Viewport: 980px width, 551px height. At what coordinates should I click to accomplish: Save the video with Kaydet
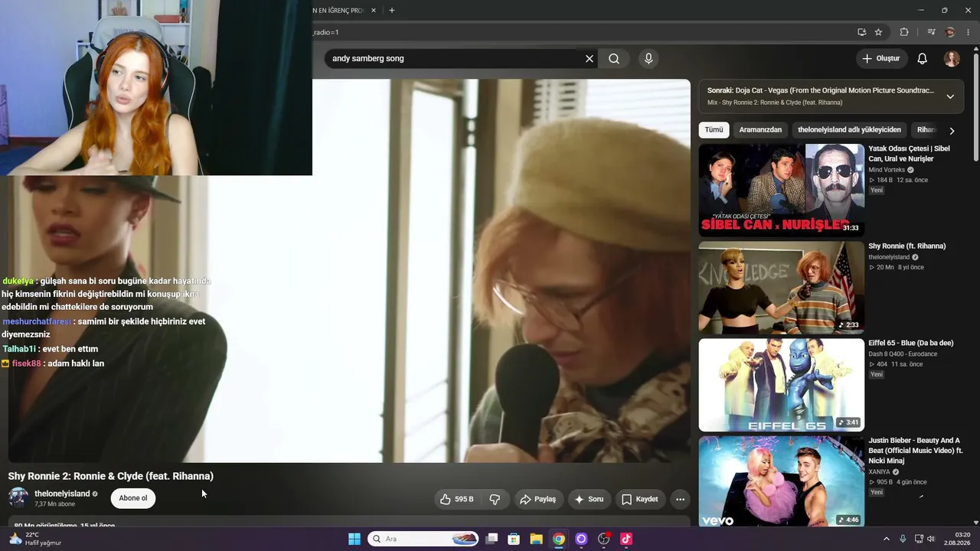[639, 499]
